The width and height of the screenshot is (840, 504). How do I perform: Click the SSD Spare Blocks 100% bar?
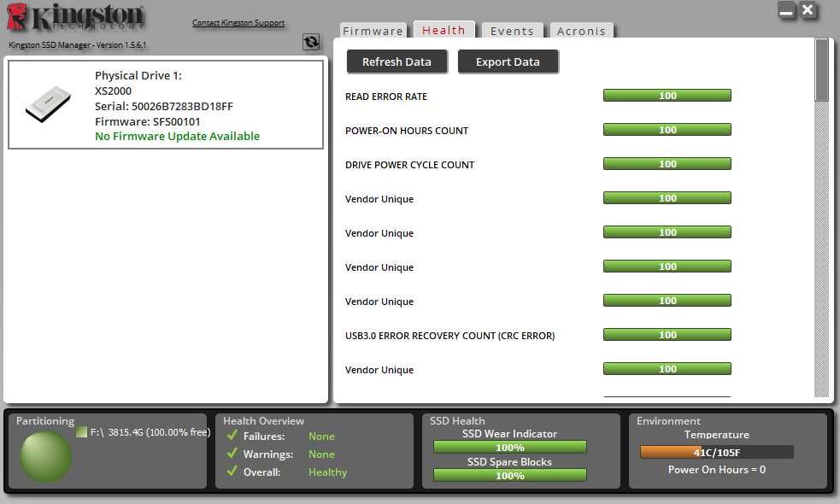(x=510, y=475)
